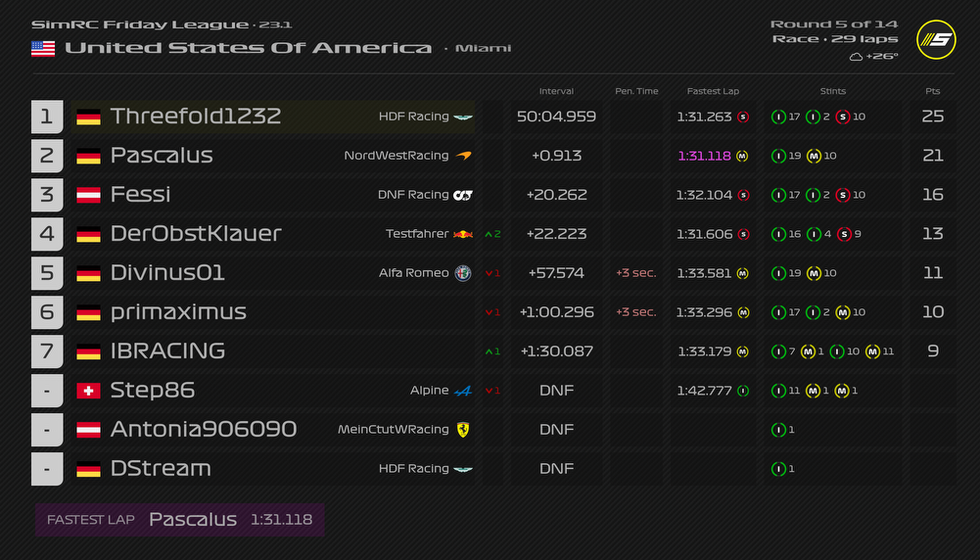Click the AlphaTauri logo beside DNF Racing
Screen dimensions: 980x560
[463, 195]
